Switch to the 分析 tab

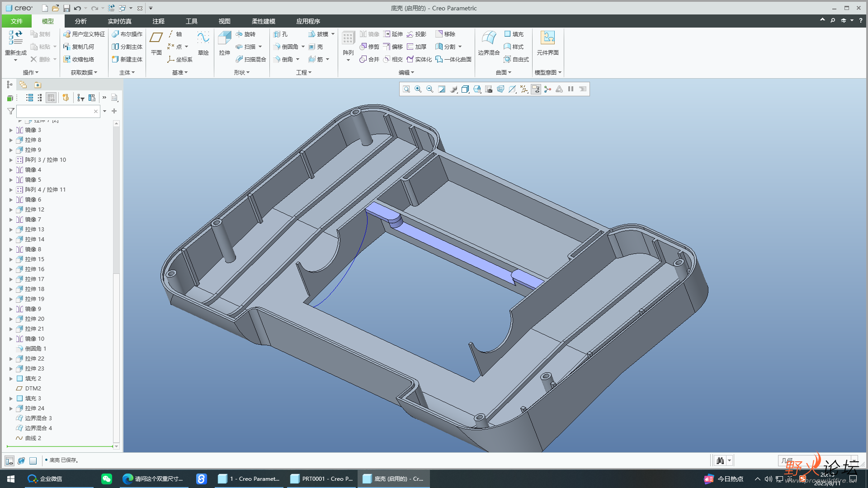pos(80,21)
